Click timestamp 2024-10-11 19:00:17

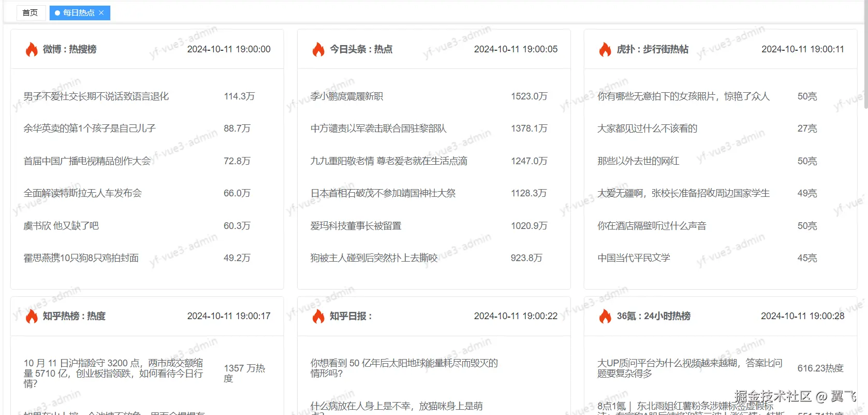229,316
